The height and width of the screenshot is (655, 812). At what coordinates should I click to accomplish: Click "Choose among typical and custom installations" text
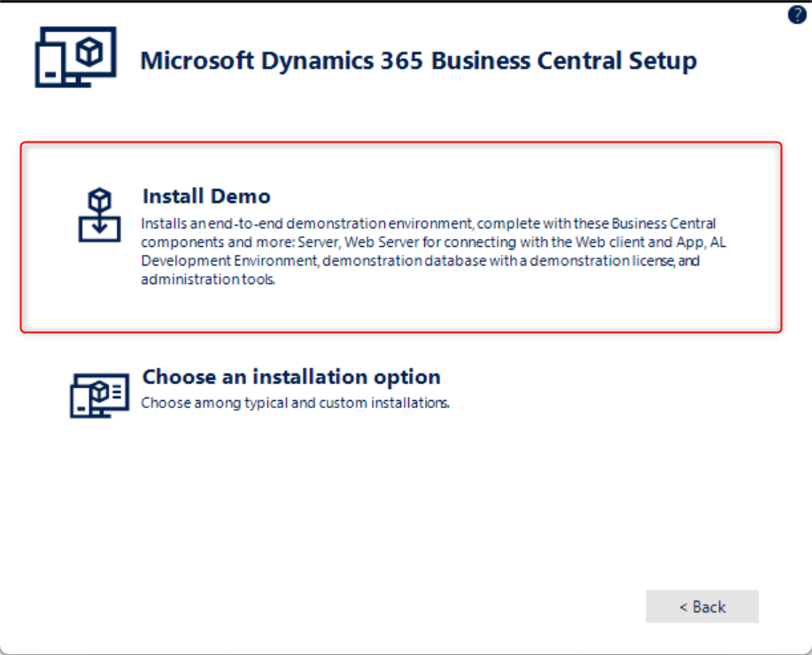click(296, 403)
